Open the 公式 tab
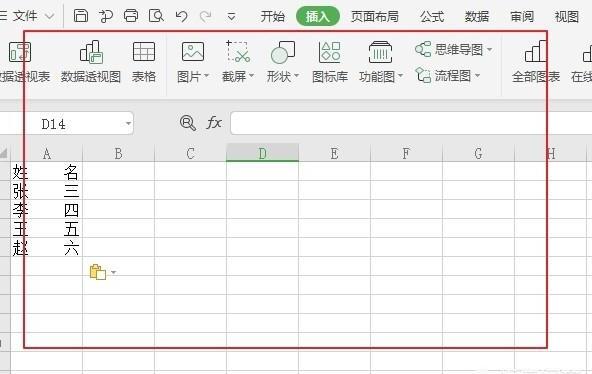The image size is (592, 374). pos(432,16)
